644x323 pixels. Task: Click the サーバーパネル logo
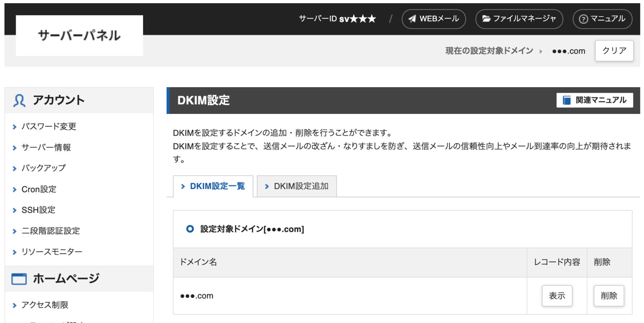79,35
